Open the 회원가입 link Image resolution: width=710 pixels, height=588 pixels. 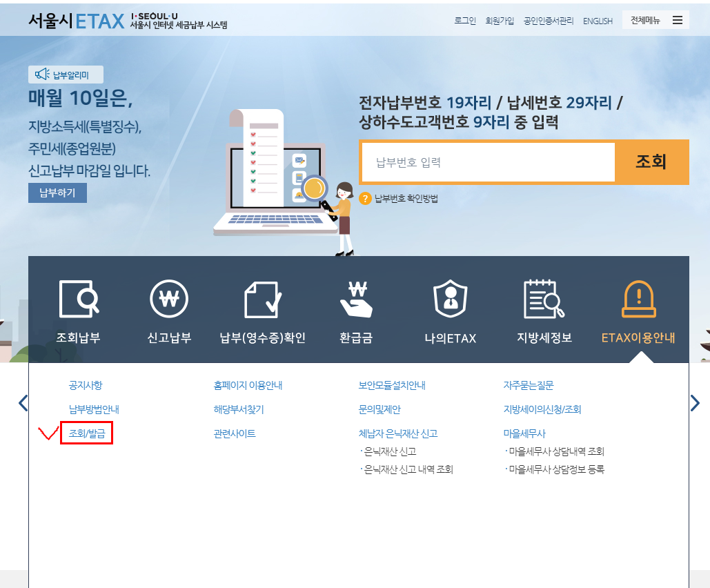500,21
